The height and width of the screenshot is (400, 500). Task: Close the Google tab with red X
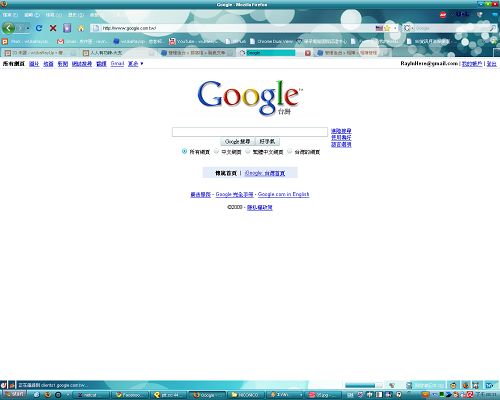click(308, 53)
